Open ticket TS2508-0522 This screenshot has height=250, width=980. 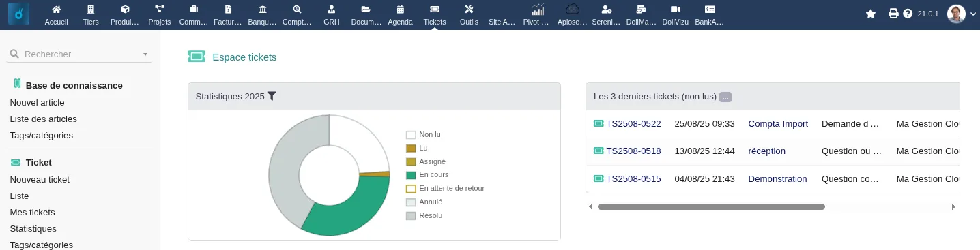point(633,123)
